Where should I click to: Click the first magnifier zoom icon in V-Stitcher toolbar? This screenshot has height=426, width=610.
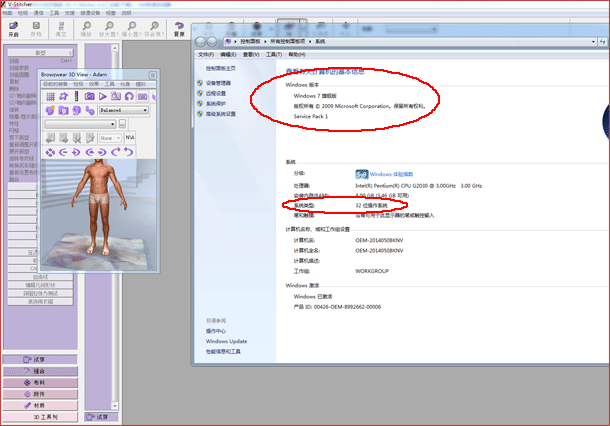pos(86,26)
